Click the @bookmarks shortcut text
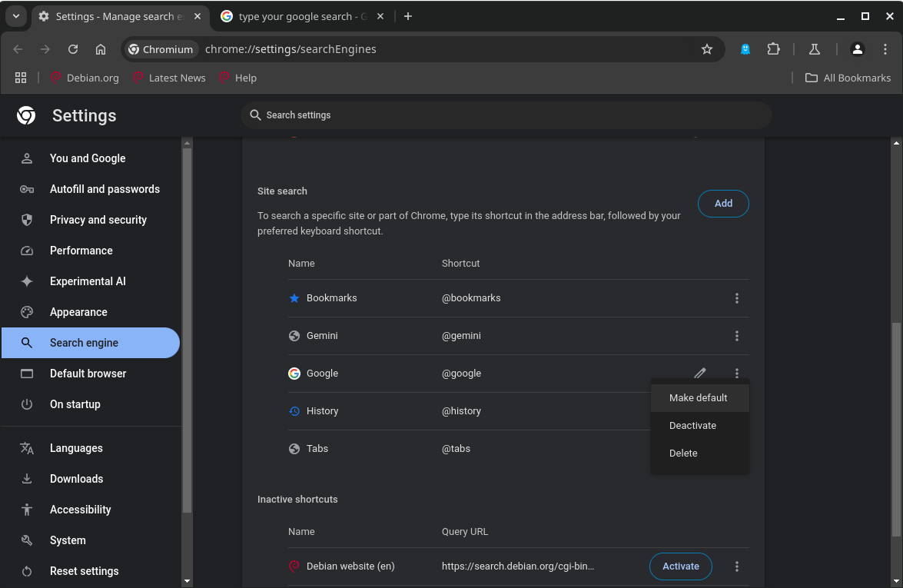 pyautogui.click(x=471, y=298)
